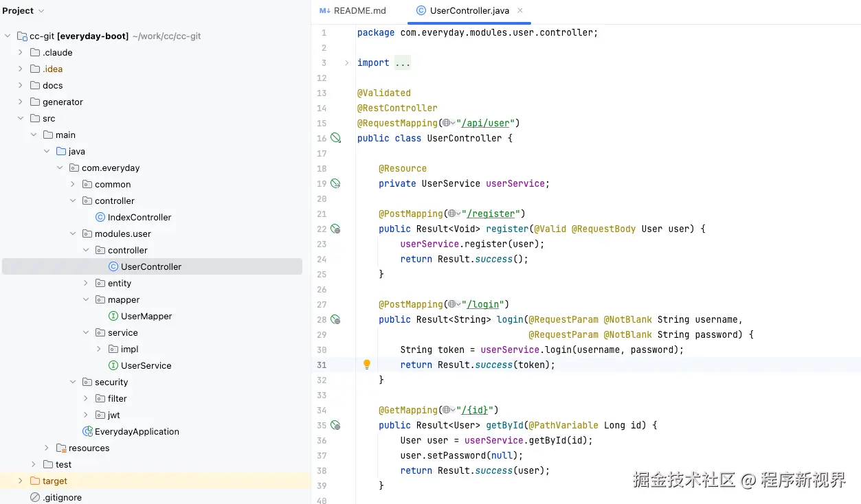Collapse the src folder
This screenshot has width=861, height=504.
point(21,118)
